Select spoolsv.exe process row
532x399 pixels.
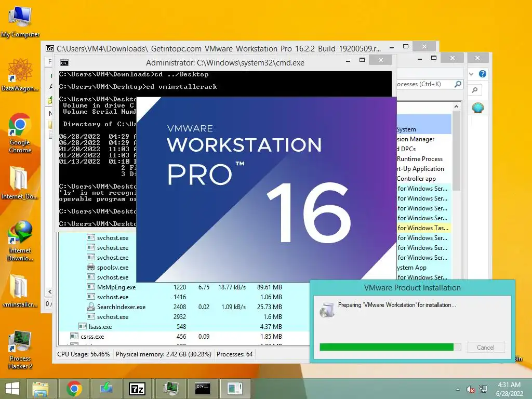coord(97,268)
